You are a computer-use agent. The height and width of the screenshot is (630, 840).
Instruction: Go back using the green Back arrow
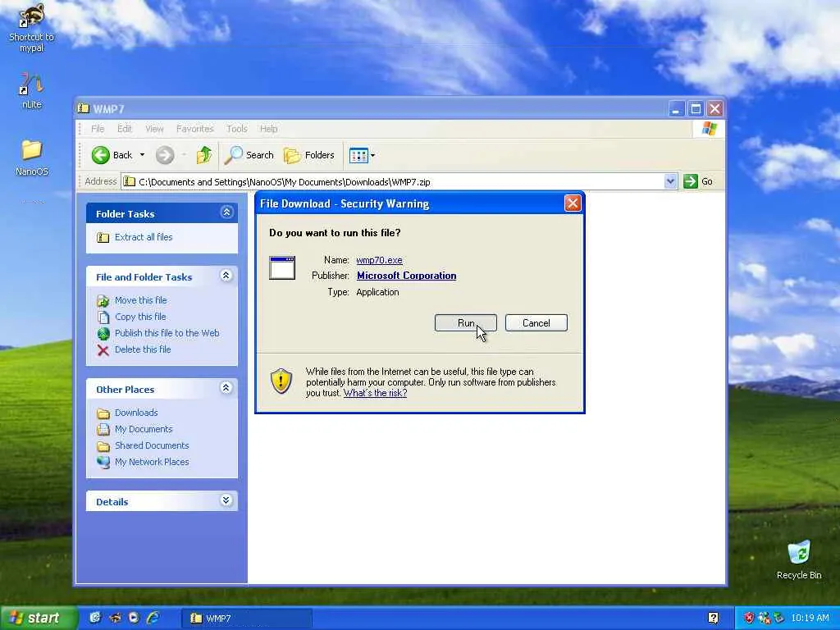(x=100, y=155)
